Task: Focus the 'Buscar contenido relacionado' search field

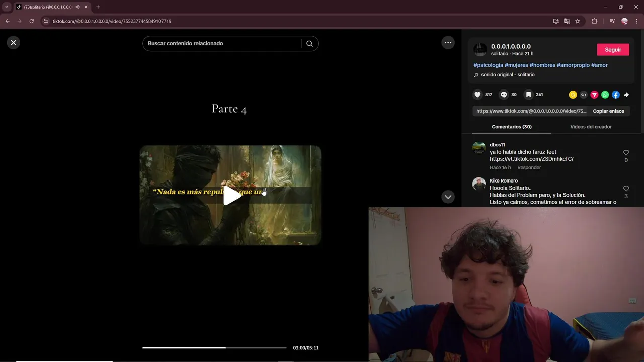Action: pyautogui.click(x=222, y=43)
